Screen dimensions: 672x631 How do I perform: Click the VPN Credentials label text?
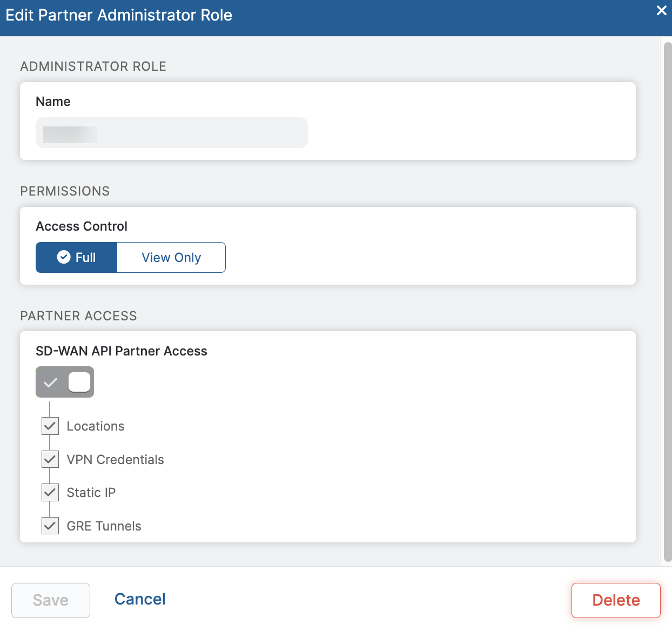point(115,460)
